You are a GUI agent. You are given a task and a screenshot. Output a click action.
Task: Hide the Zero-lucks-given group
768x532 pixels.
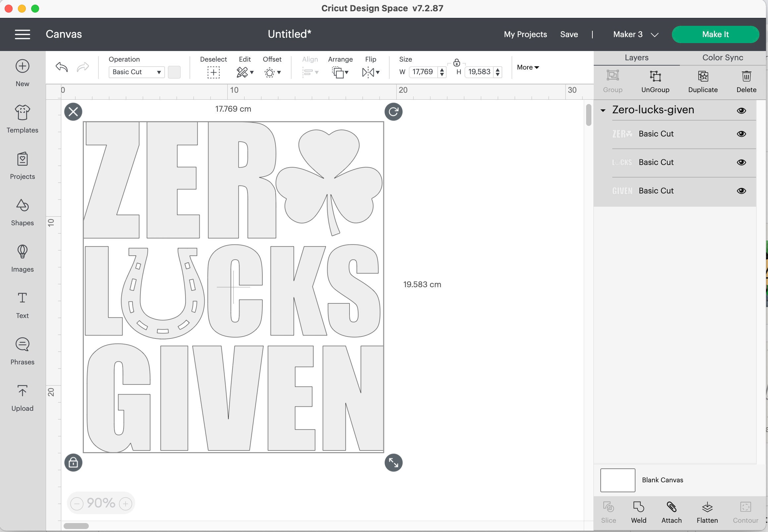click(x=742, y=110)
